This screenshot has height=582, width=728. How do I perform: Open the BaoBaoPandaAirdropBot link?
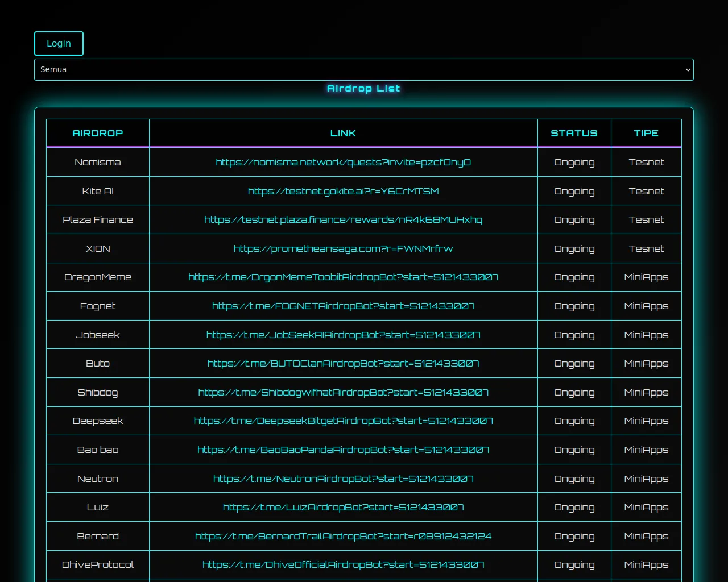tap(344, 450)
